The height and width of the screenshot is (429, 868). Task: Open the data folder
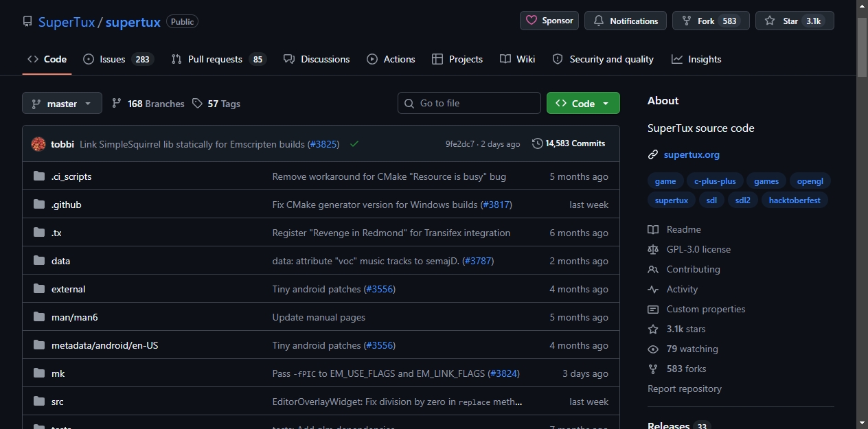[x=60, y=261]
